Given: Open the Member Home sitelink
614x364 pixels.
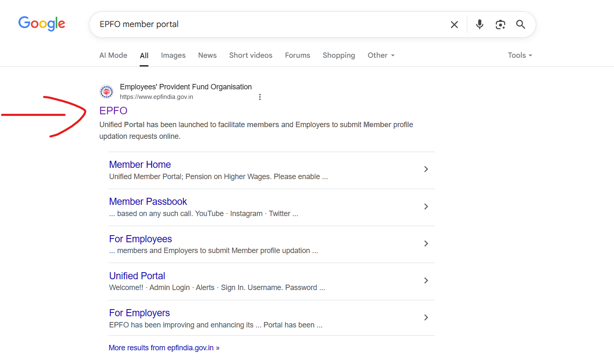Looking at the screenshot, I should click(x=140, y=165).
